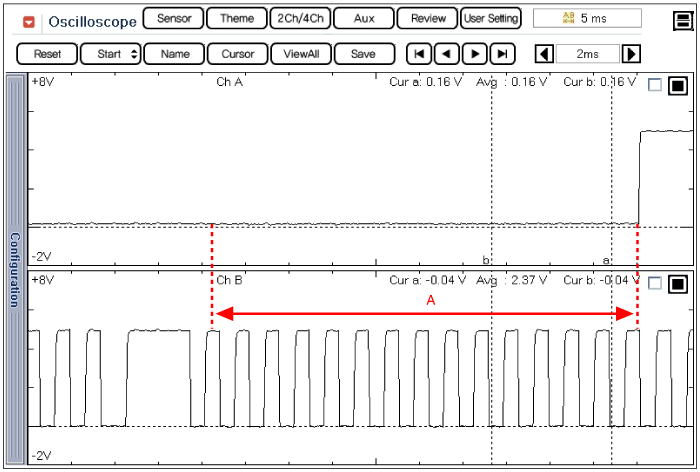This screenshot has height=472, width=700.
Task: Click the Ch B 'Cur b: -0.04 V' readout
Action: [x=601, y=280]
